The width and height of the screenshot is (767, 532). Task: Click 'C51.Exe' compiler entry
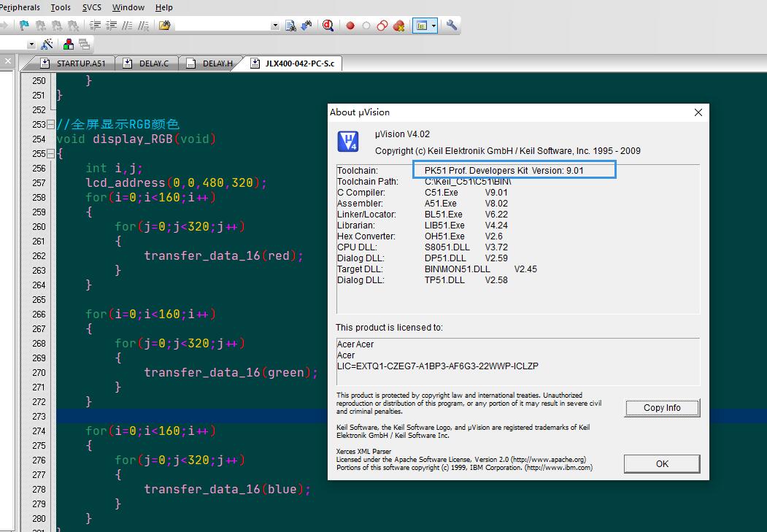[x=442, y=193]
